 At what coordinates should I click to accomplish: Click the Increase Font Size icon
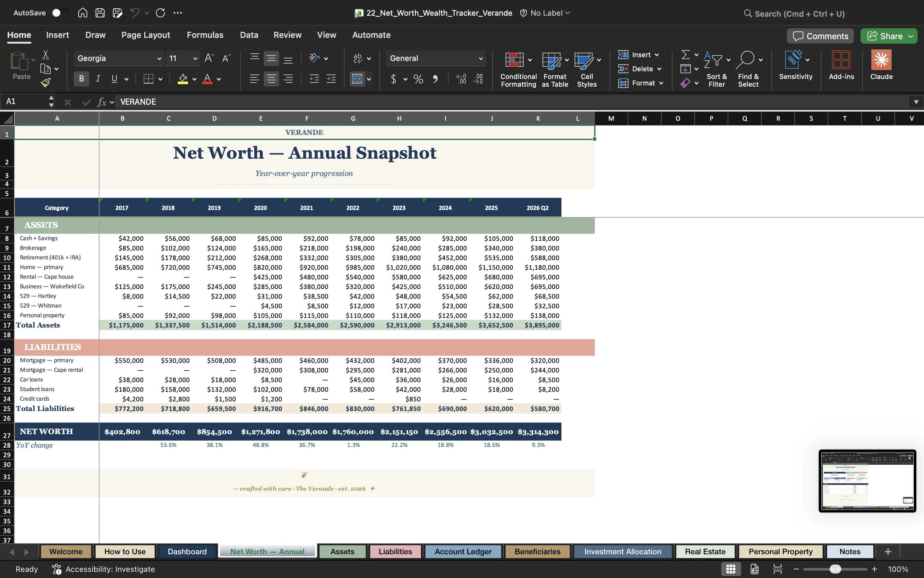tap(209, 58)
